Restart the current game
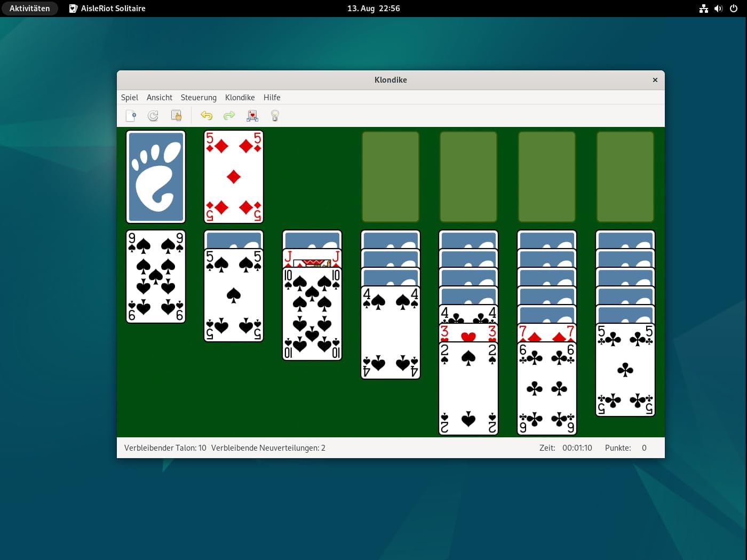 [x=153, y=116]
